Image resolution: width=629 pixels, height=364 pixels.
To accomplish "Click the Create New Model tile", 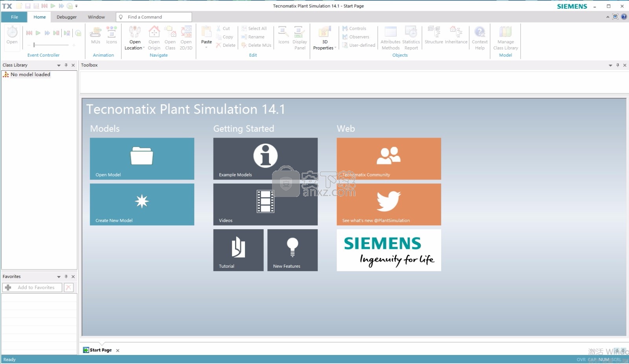I will pos(142,204).
